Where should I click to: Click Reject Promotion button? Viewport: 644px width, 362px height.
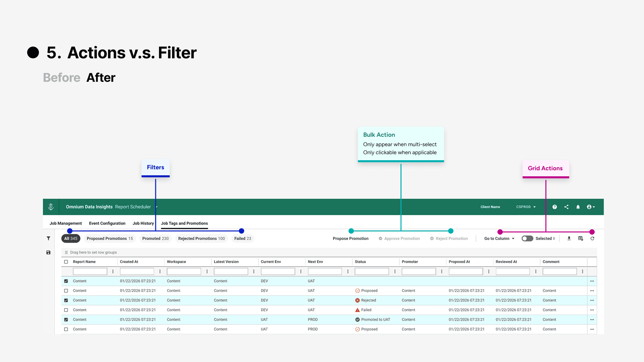click(x=449, y=238)
